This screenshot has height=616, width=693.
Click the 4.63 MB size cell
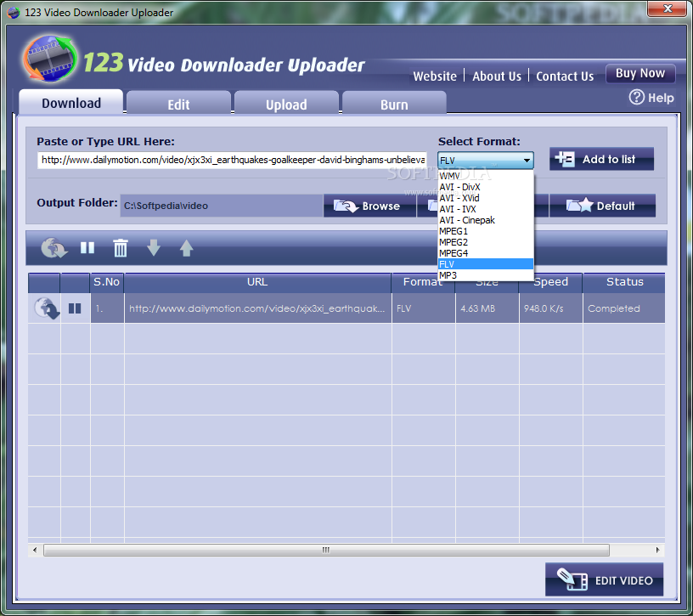(487, 308)
